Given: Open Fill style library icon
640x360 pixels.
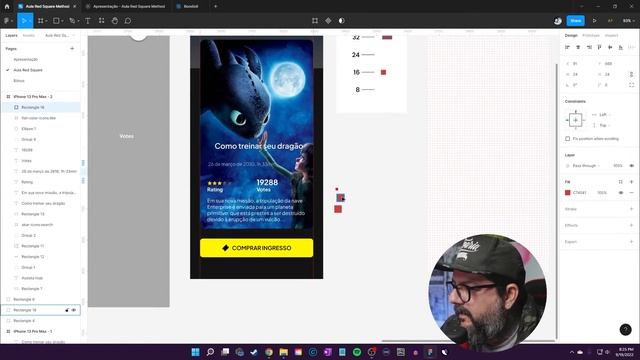Looking at the screenshot, I should point(620,182).
